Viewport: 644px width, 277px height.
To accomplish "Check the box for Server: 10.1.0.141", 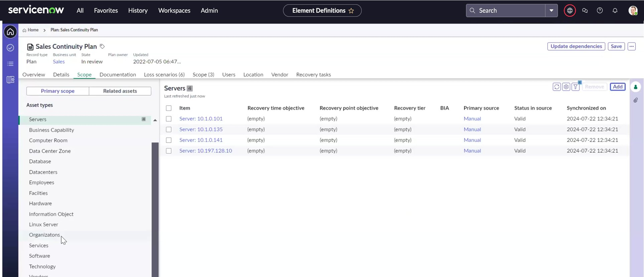I will (x=169, y=140).
